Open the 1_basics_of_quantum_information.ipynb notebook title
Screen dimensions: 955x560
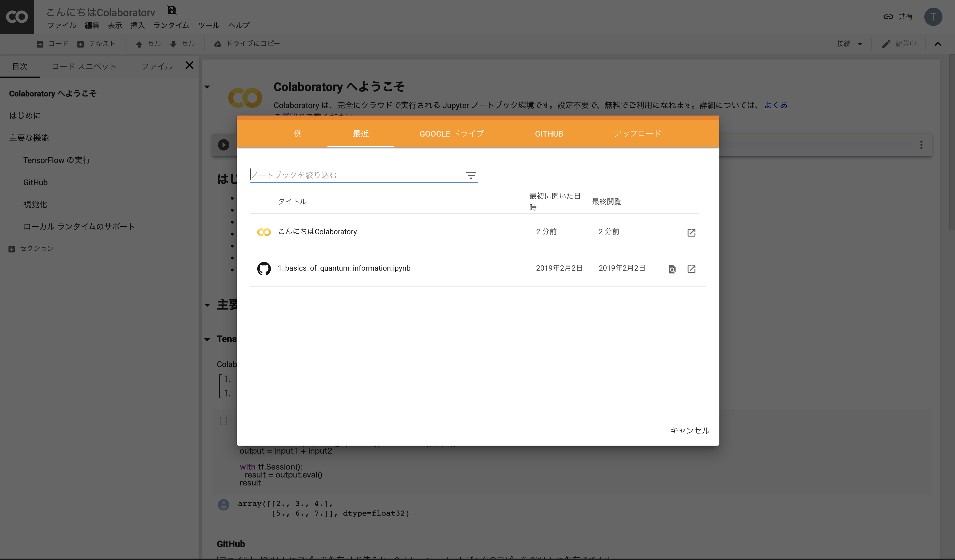(344, 268)
